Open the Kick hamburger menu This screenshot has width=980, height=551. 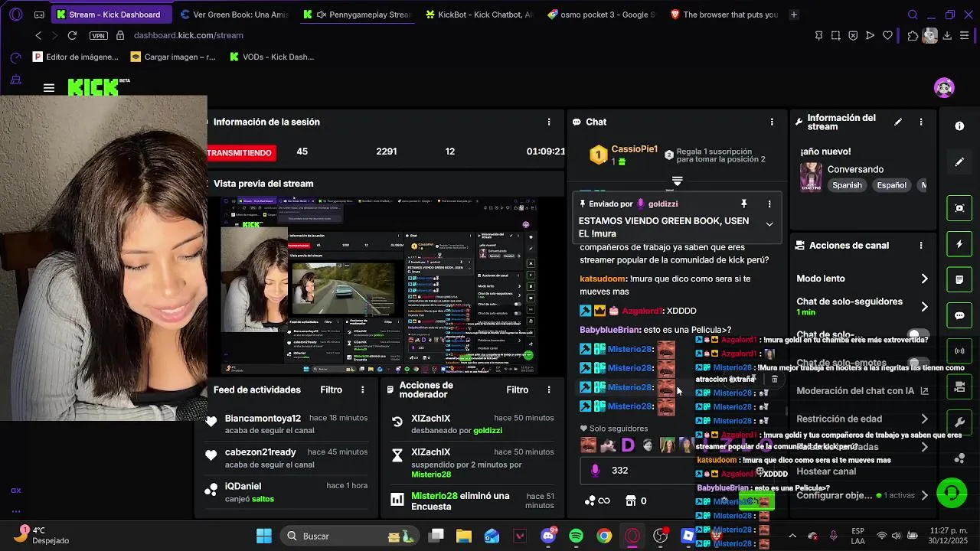click(x=49, y=88)
